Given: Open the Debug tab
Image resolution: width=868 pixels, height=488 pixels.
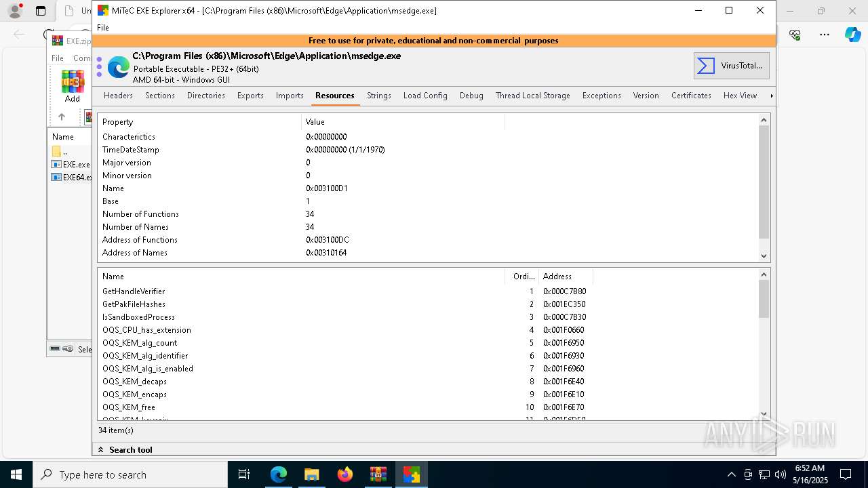Looking at the screenshot, I should 471,96.
